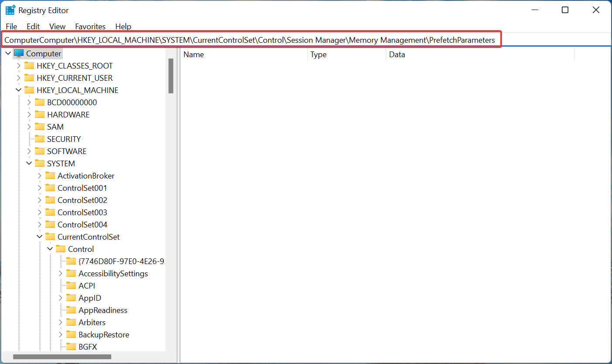Click the Name column header
The height and width of the screenshot is (364, 612).
[194, 55]
